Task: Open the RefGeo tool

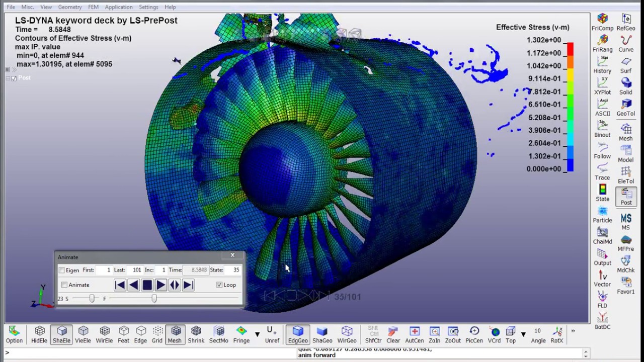Action: pos(626,23)
